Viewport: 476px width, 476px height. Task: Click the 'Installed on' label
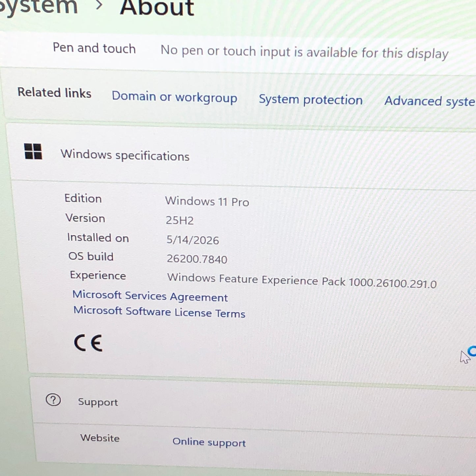click(x=98, y=238)
